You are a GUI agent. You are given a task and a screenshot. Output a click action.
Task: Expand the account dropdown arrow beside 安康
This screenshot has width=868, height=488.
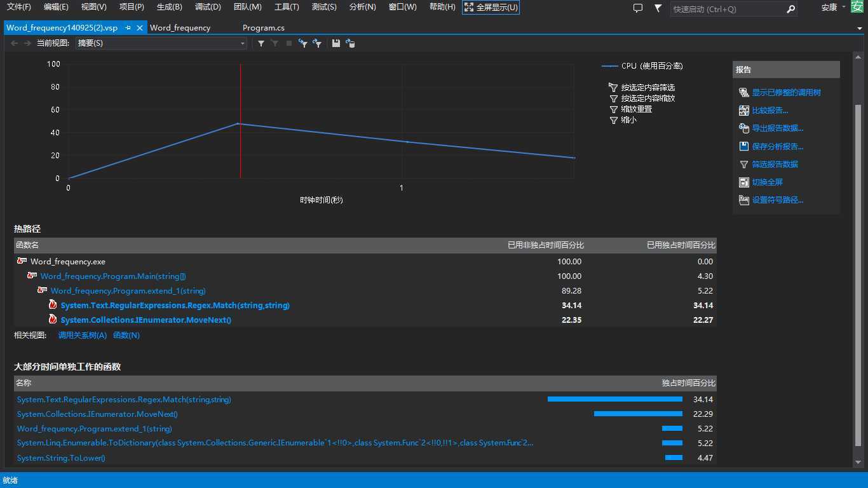844,7
